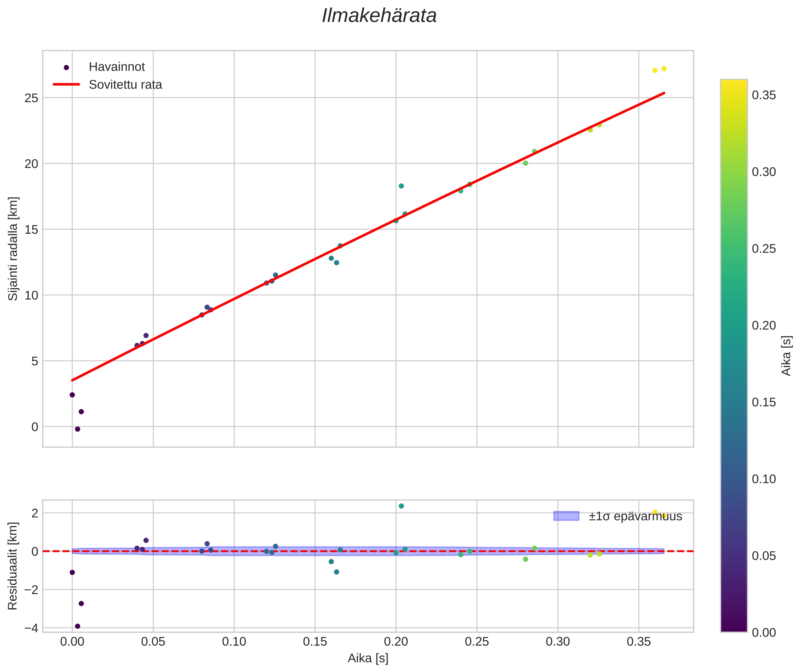
Task: Click the chart title "Ilmakehärata"
Action: point(379,16)
